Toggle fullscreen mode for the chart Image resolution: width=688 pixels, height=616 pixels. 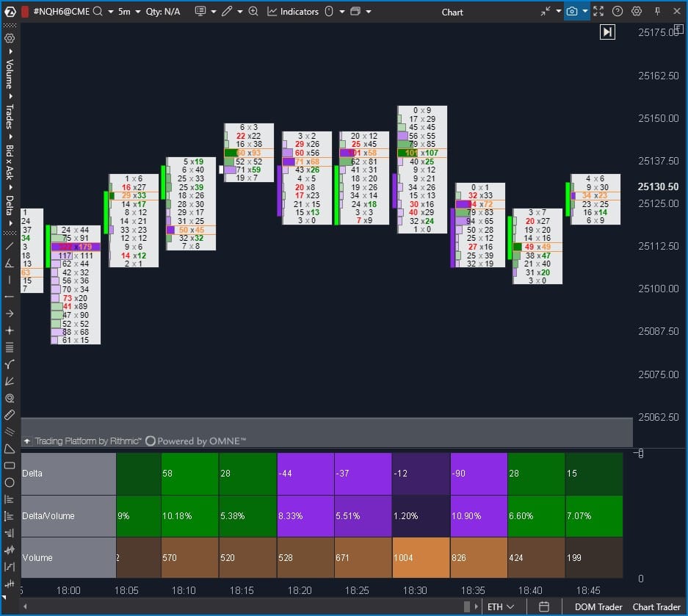coord(598,12)
